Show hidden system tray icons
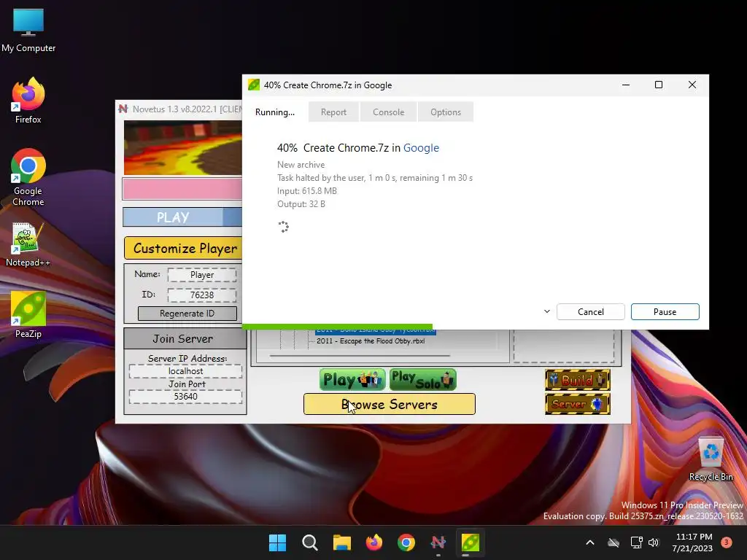 pyautogui.click(x=589, y=542)
